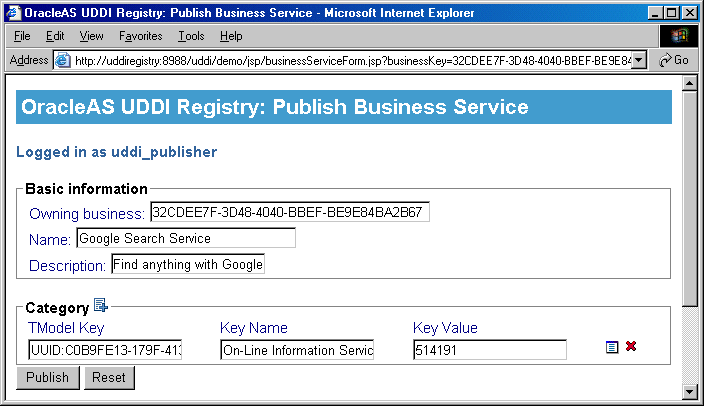
Task: Click the Name field with Google Search Service
Action: tap(186, 238)
